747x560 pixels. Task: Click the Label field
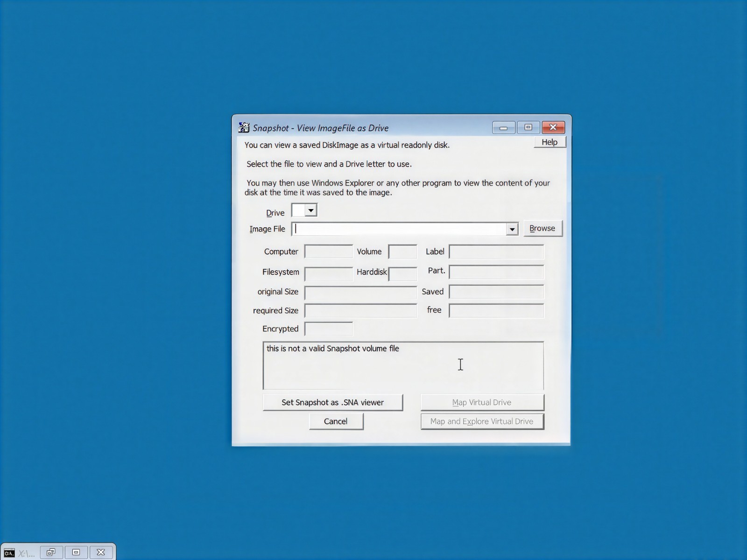click(496, 252)
